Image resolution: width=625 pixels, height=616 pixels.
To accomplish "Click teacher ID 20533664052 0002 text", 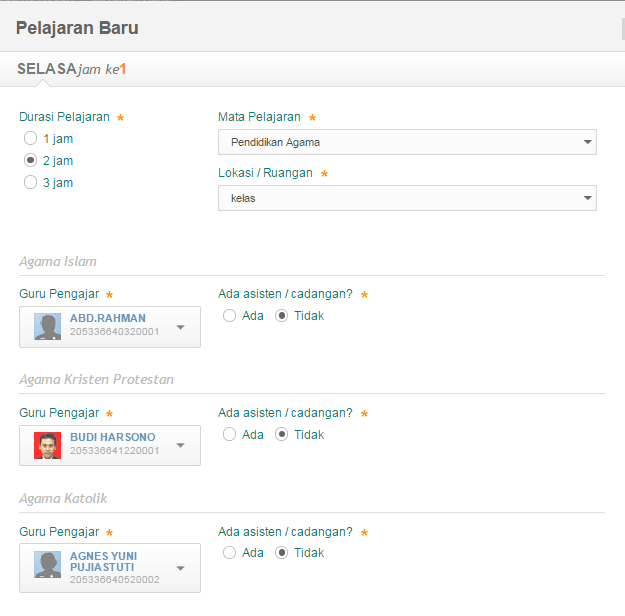I will (x=115, y=580).
